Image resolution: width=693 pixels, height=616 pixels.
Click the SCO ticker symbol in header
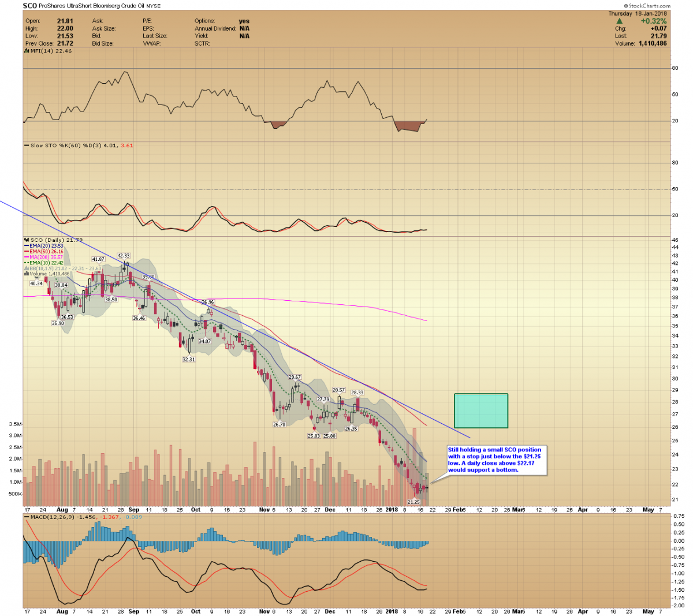(x=30, y=6)
